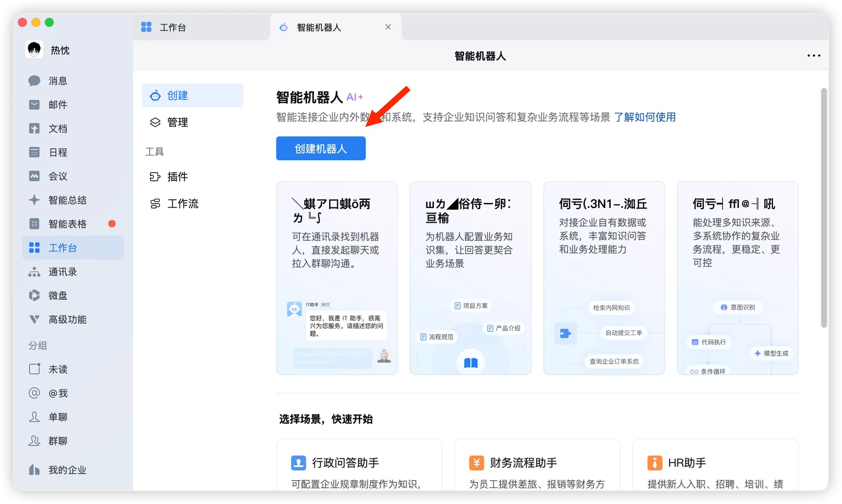Open the 了解如何使用 link
842x504 pixels.
click(645, 117)
